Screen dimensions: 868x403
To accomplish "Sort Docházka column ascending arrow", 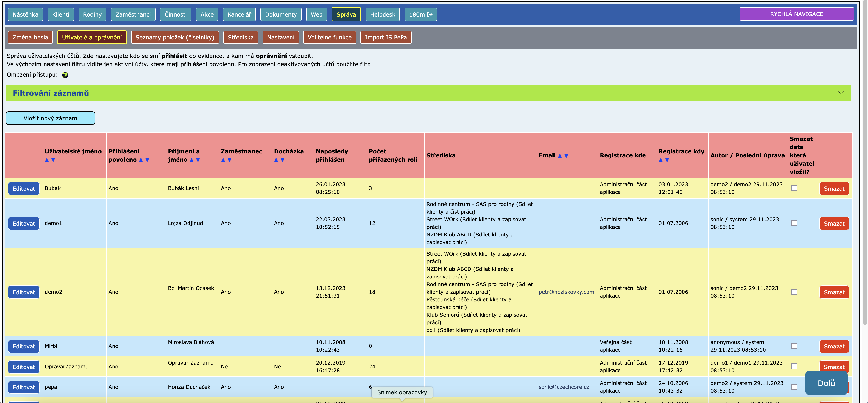I will click(276, 160).
